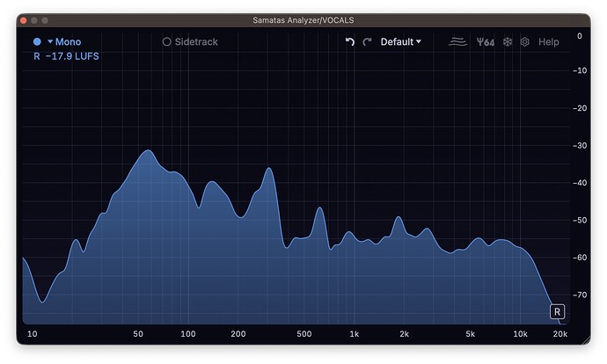The width and height of the screenshot is (607, 364).
Task: Click the R reset badge on graph
Action: (x=557, y=312)
